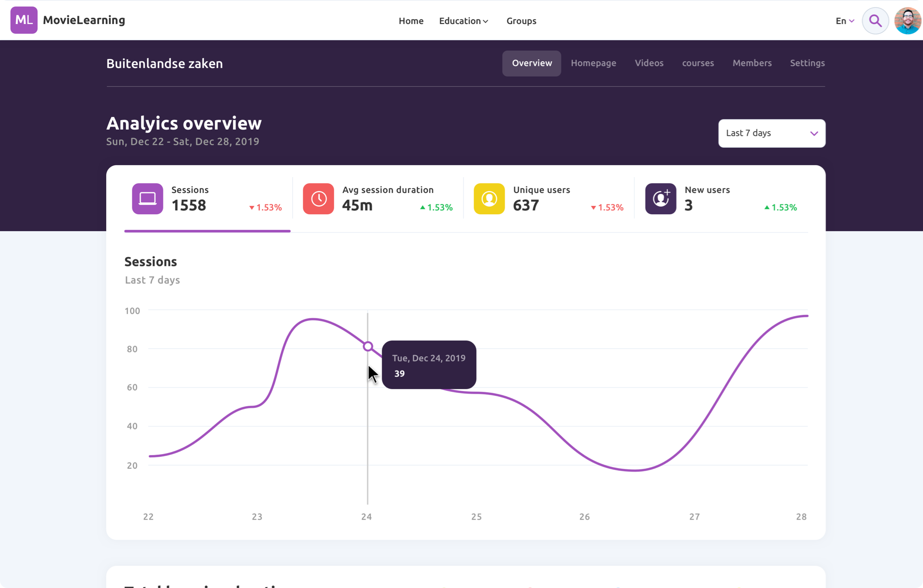Open the Settings tab
Screen dimensions: 923x588
click(x=807, y=63)
